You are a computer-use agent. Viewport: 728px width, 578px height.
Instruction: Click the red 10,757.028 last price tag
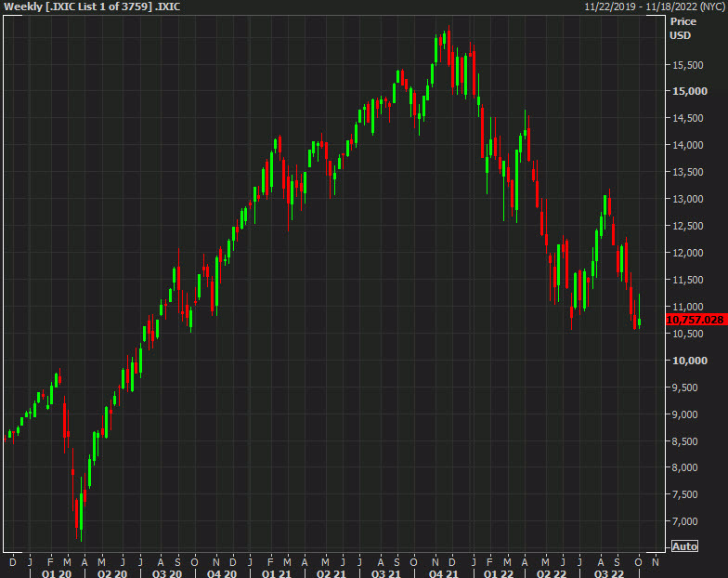coord(695,320)
